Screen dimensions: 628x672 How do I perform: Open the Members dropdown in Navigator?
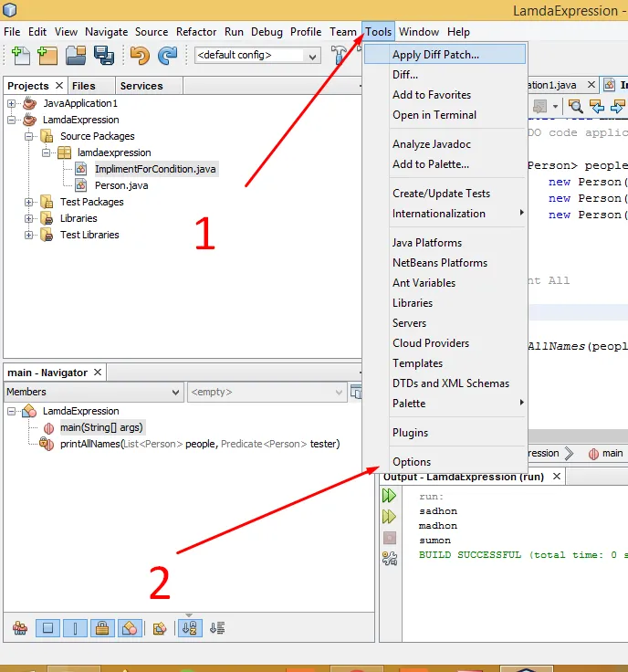93,392
